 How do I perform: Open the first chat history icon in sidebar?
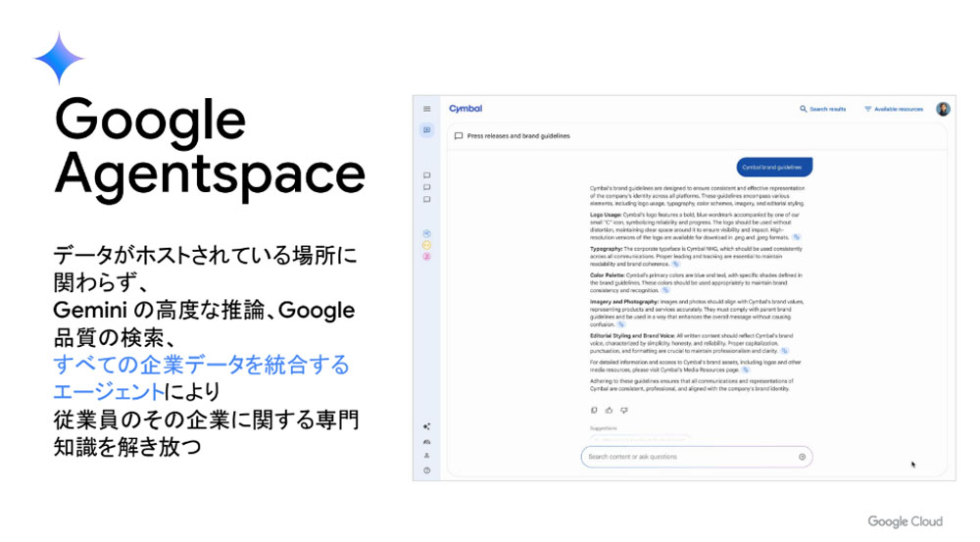(427, 175)
